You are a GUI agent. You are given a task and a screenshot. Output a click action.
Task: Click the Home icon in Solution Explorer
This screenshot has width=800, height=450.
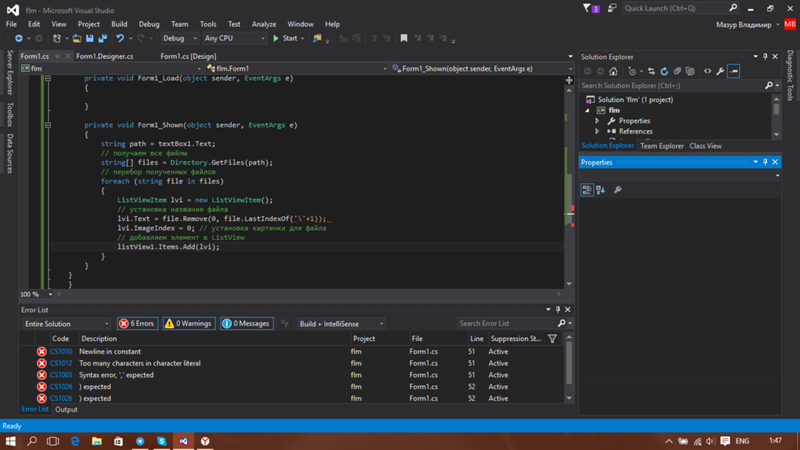[x=614, y=72]
